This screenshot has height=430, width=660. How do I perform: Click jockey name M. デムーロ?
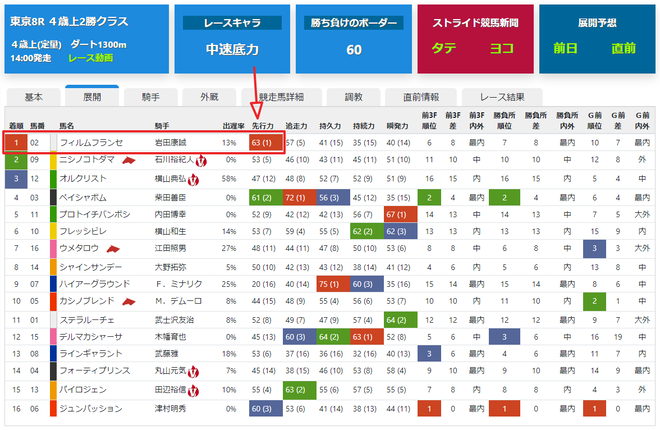pos(178,301)
